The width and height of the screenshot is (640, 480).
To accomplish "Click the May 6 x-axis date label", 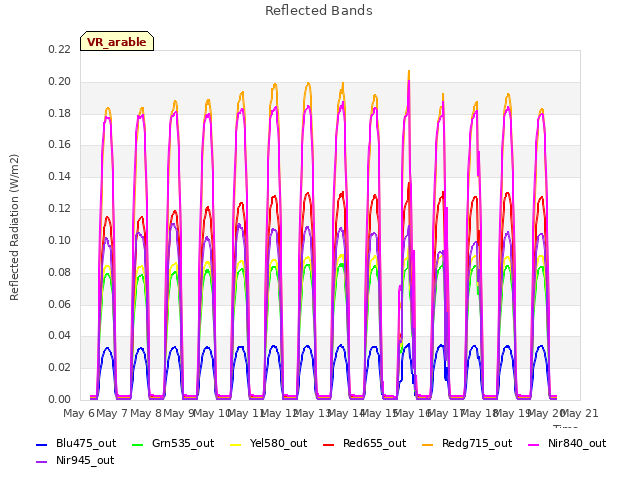I will tap(79, 413).
